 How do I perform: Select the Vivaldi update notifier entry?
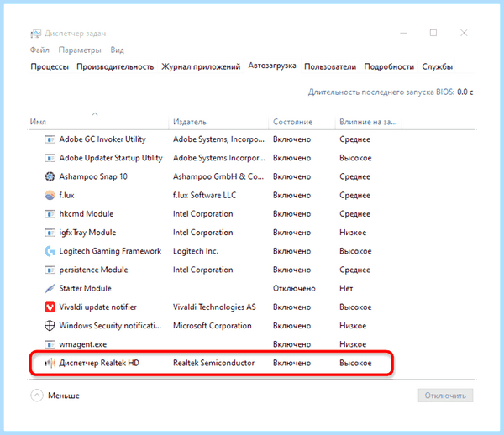(97, 307)
